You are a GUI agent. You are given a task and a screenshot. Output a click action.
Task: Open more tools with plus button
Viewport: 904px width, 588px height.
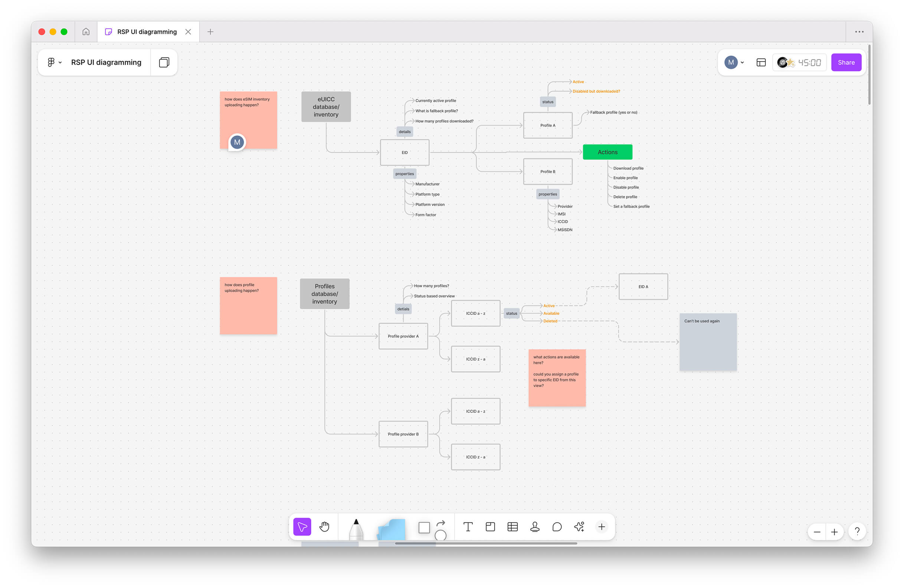pos(601,526)
